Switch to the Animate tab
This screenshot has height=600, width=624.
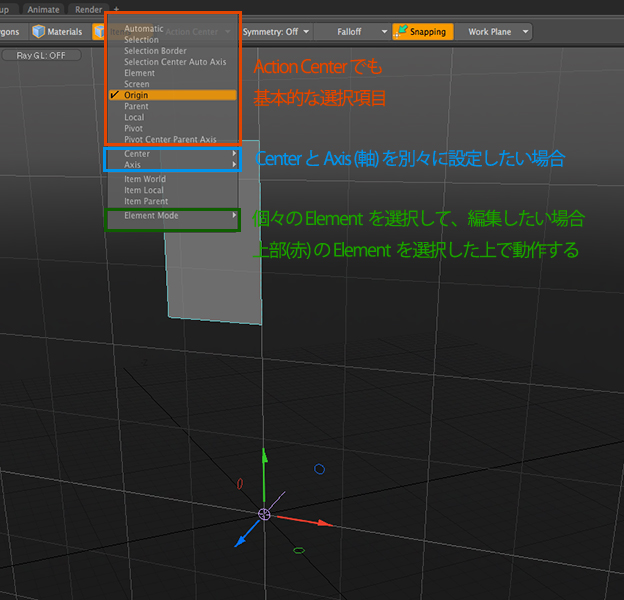[43, 8]
